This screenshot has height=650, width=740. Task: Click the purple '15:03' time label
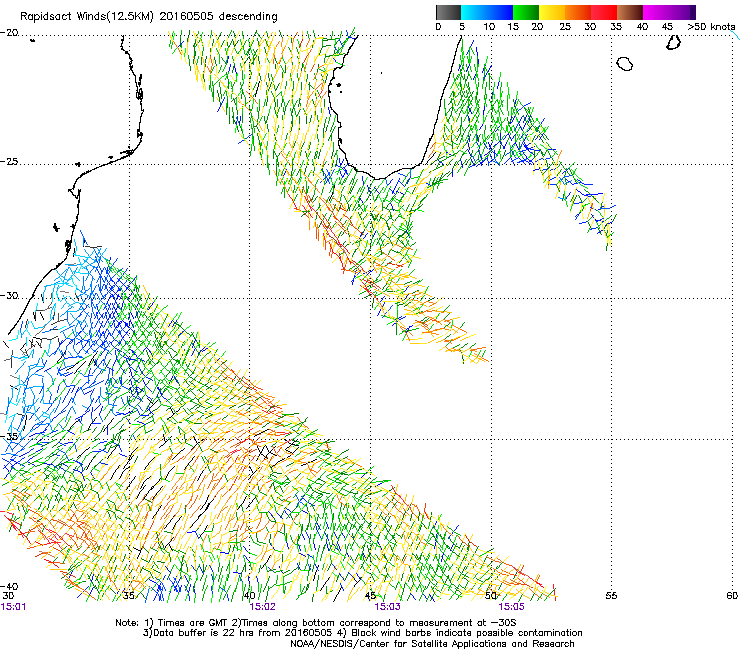387,606
